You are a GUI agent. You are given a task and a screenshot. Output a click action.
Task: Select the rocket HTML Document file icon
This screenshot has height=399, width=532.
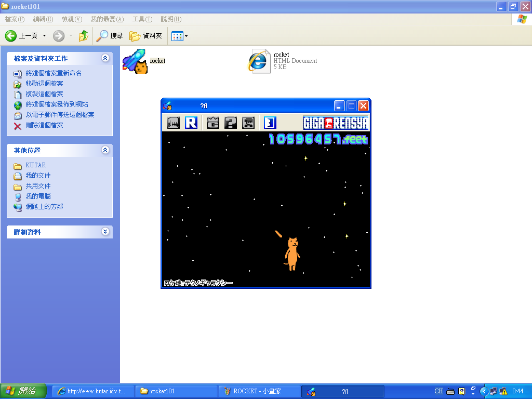[259, 61]
